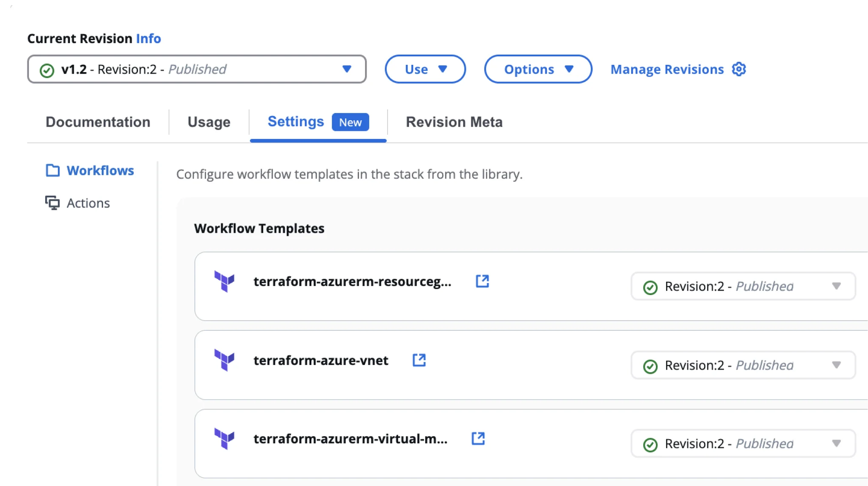Click Terraform logo beside terraform-azurerm-resourceg

coord(224,281)
